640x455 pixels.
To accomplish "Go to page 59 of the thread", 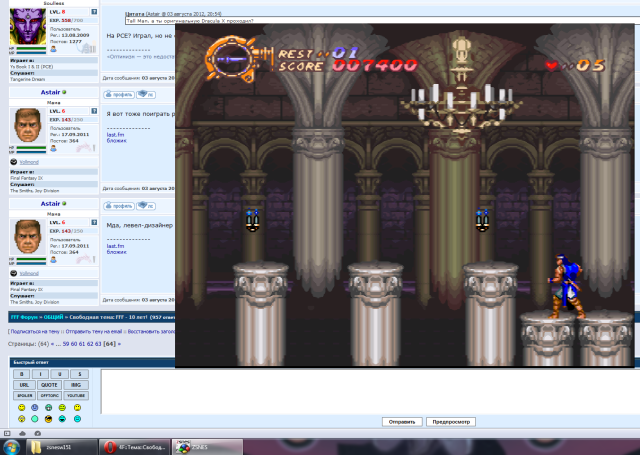I will pyautogui.click(x=66, y=344).
